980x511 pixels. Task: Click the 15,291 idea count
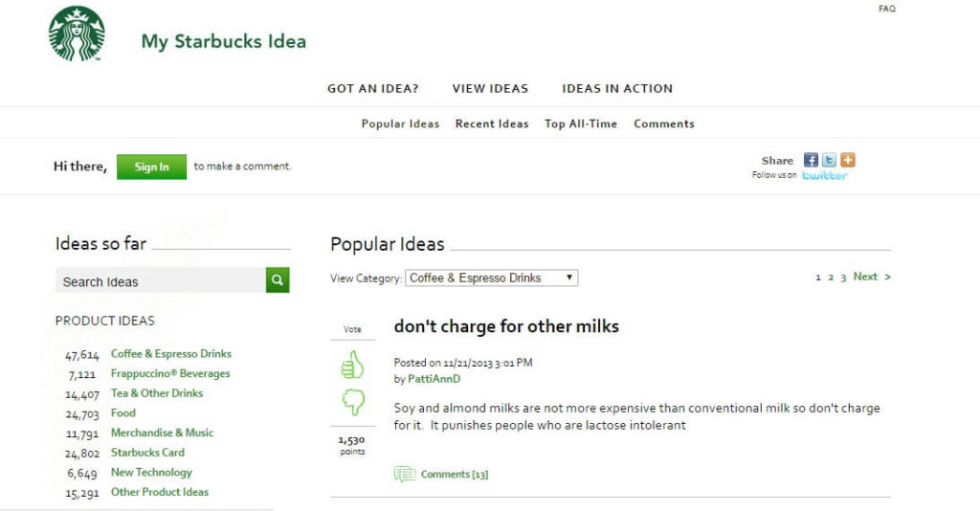click(82, 493)
